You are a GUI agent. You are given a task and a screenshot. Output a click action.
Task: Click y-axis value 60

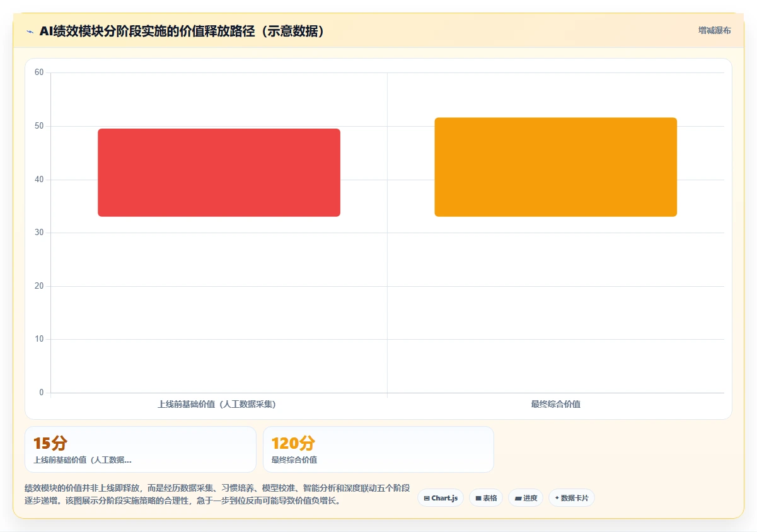[39, 72]
